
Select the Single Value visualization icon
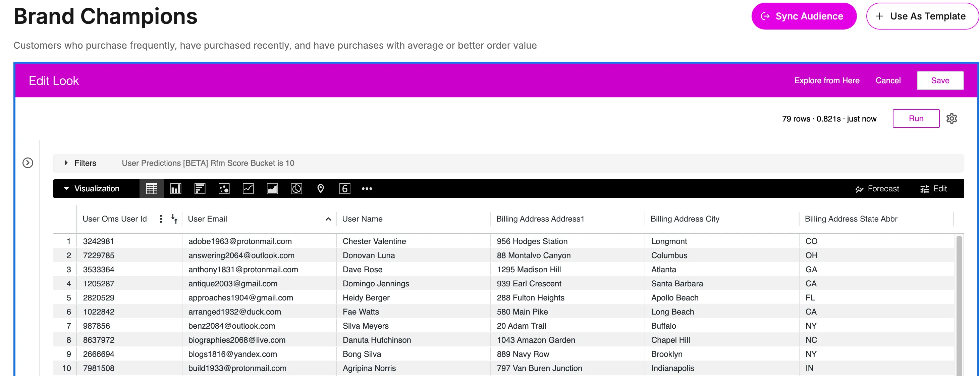(345, 189)
